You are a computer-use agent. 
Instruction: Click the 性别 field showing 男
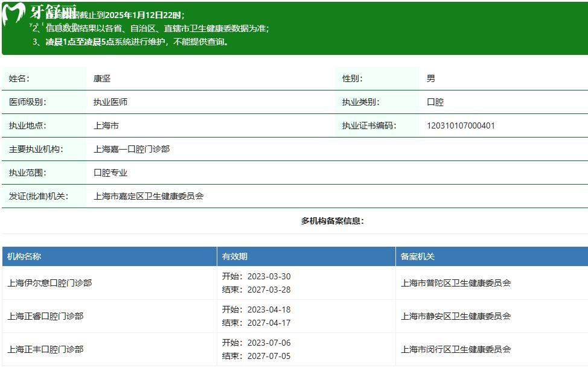click(x=430, y=78)
